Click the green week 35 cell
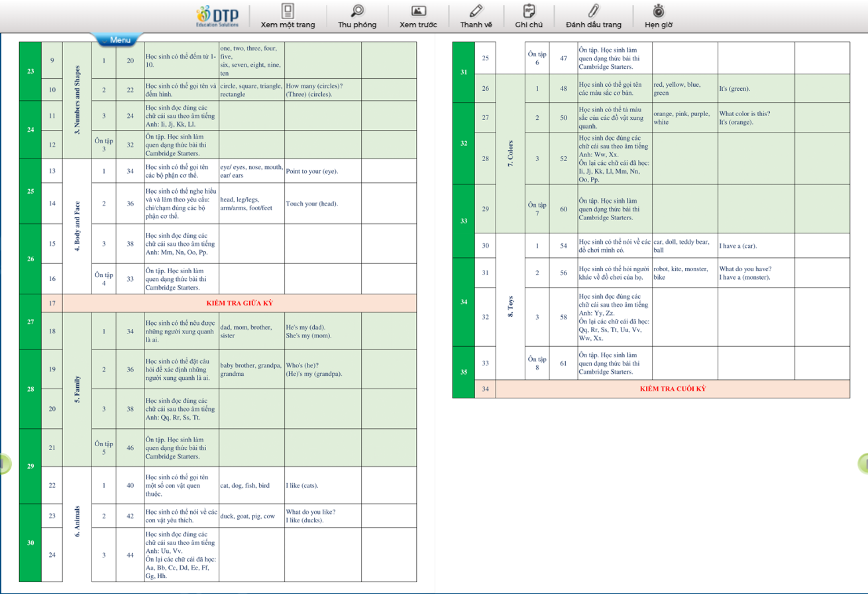 pyautogui.click(x=463, y=372)
